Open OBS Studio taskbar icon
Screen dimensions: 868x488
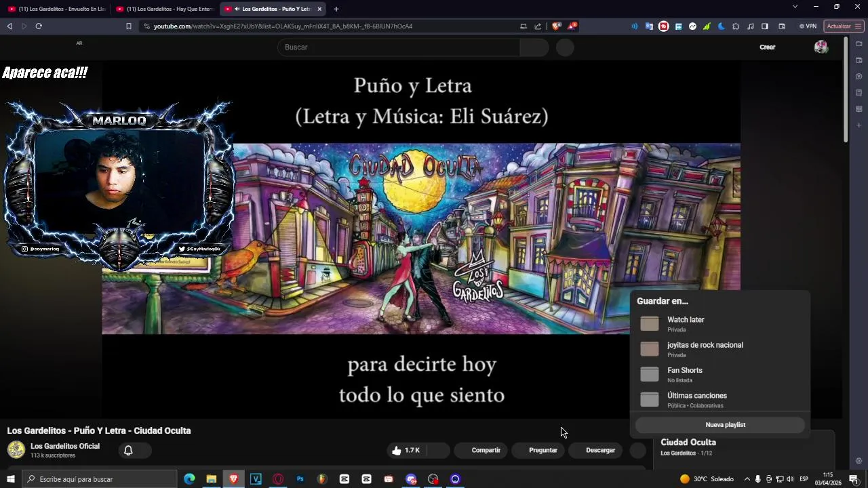click(x=433, y=479)
